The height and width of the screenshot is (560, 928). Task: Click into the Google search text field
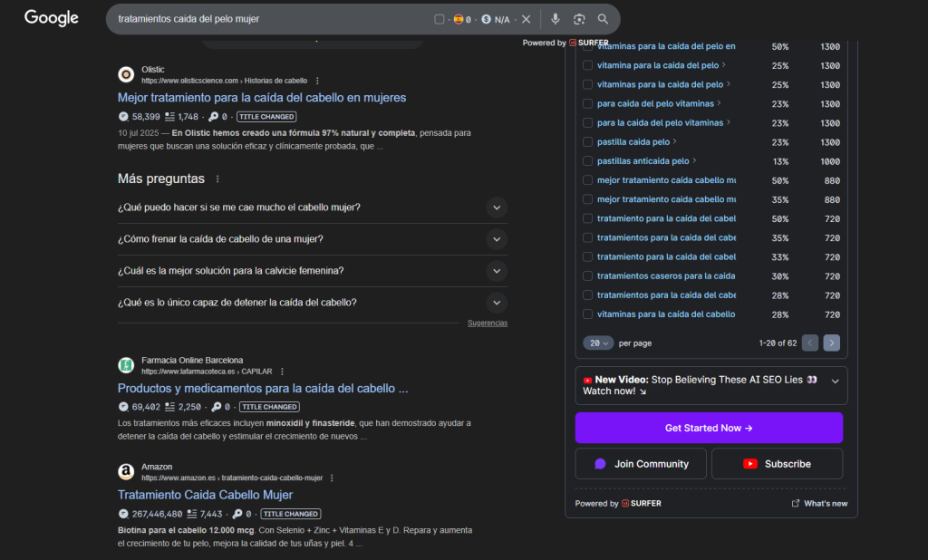click(272, 19)
